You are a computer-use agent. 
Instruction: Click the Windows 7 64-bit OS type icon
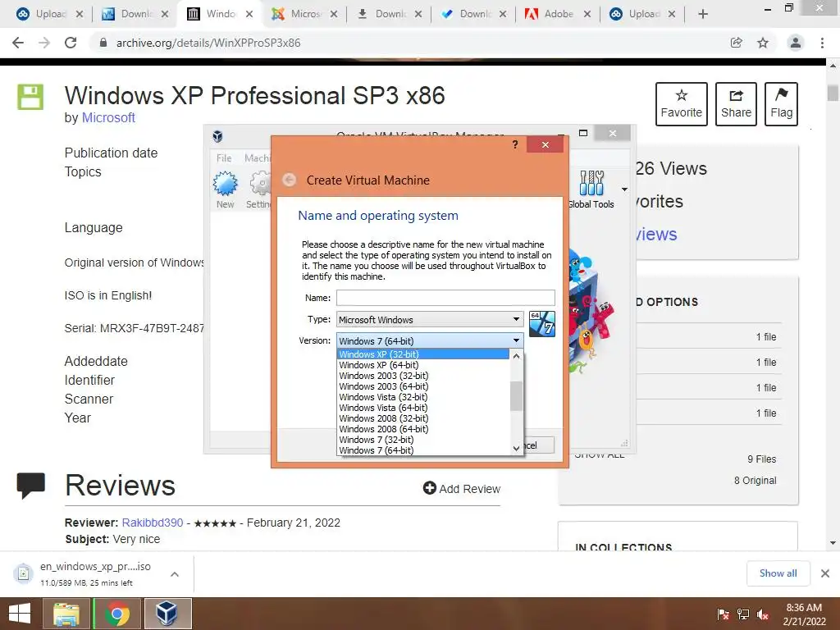pyautogui.click(x=541, y=323)
